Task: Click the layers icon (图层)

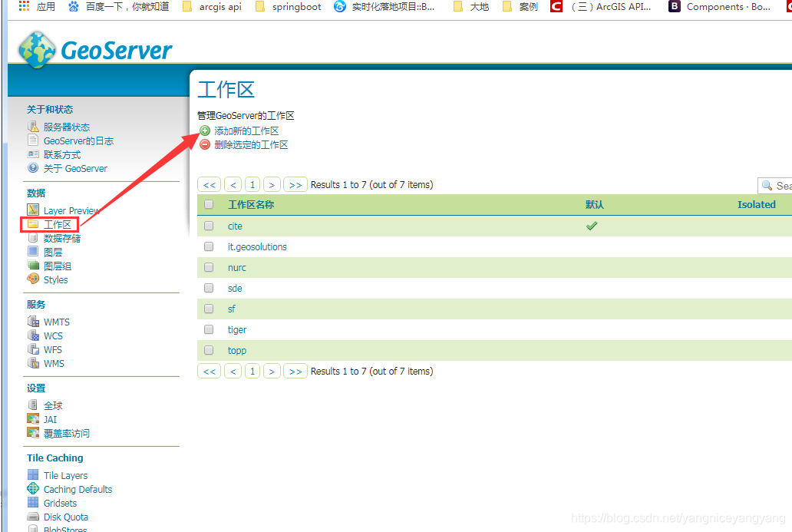Action: pyautogui.click(x=33, y=252)
